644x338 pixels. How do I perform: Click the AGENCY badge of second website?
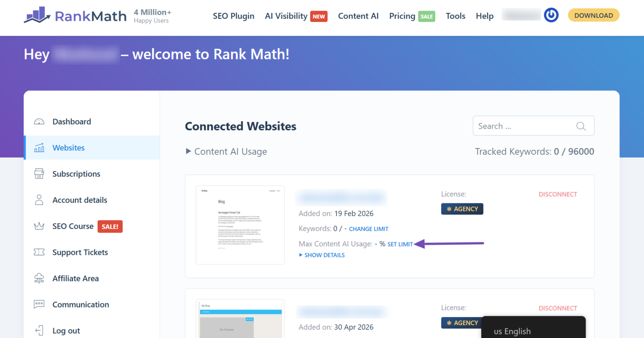(x=462, y=323)
